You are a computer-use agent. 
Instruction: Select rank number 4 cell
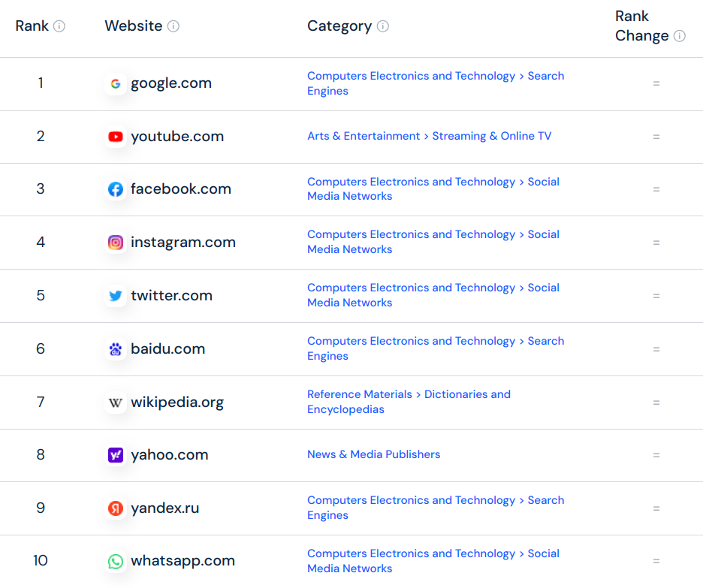click(41, 242)
